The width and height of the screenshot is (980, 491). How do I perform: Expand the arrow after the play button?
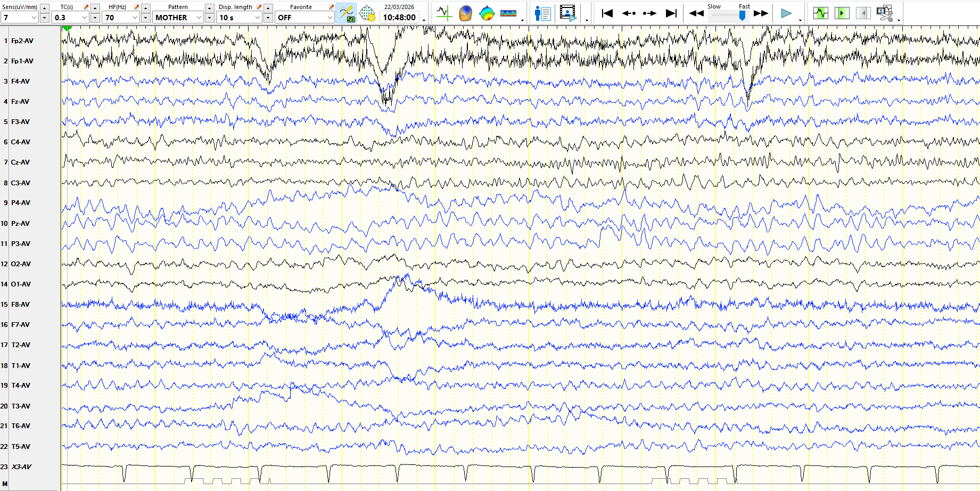[800, 20]
